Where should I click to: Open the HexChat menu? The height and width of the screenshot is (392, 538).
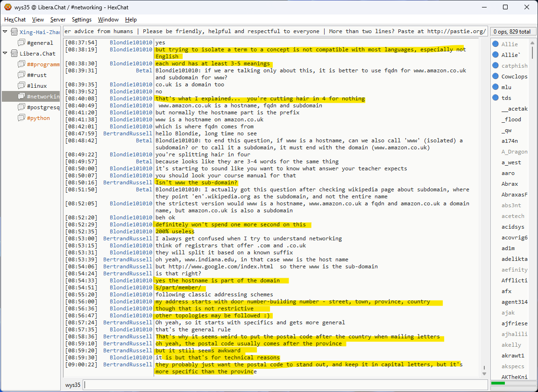pos(15,20)
